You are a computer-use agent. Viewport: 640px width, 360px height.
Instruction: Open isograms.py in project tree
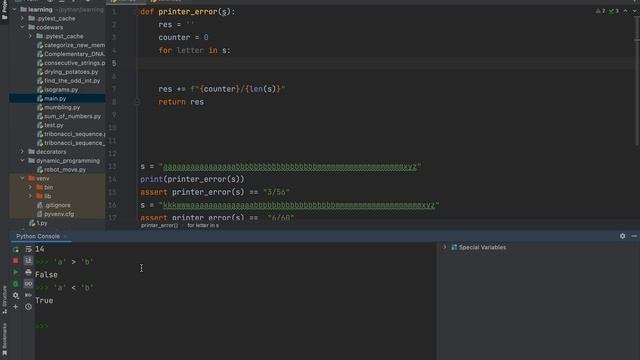(x=58, y=90)
